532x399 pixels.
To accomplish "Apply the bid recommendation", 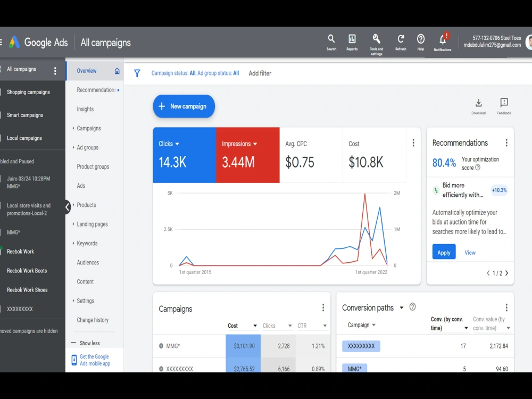I will coord(444,252).
